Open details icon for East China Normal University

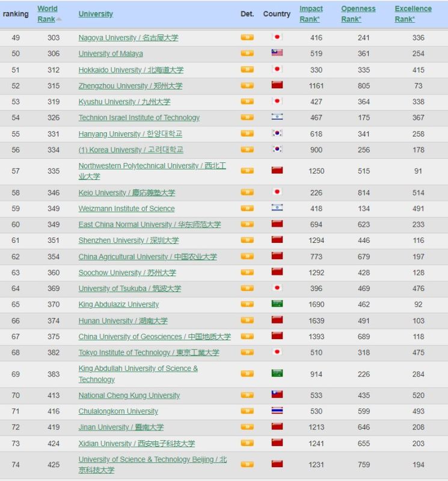pos(247,224)
